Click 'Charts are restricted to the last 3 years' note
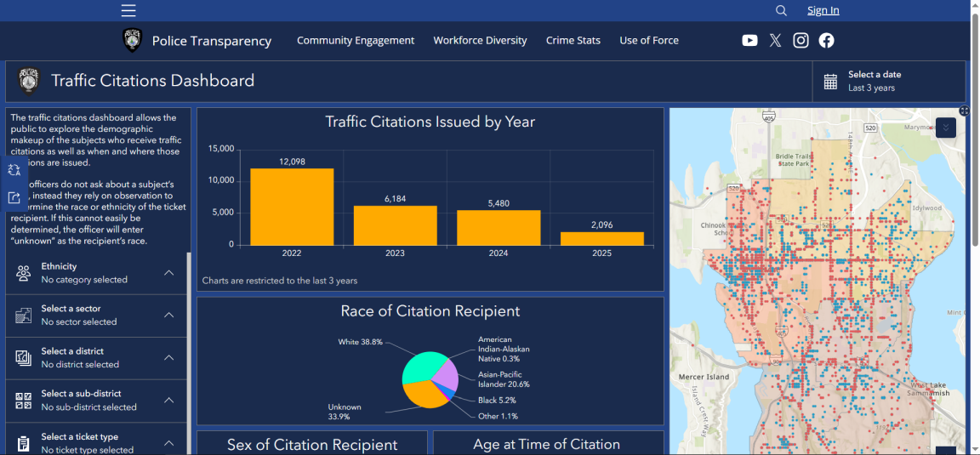 pyautogui.click(x=280, y=281)
